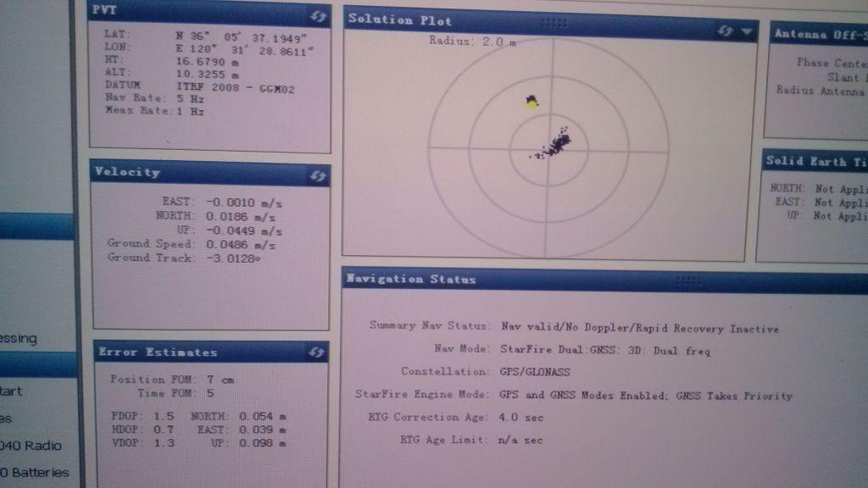Refresh the Error Estimates panel

(317, 352)
